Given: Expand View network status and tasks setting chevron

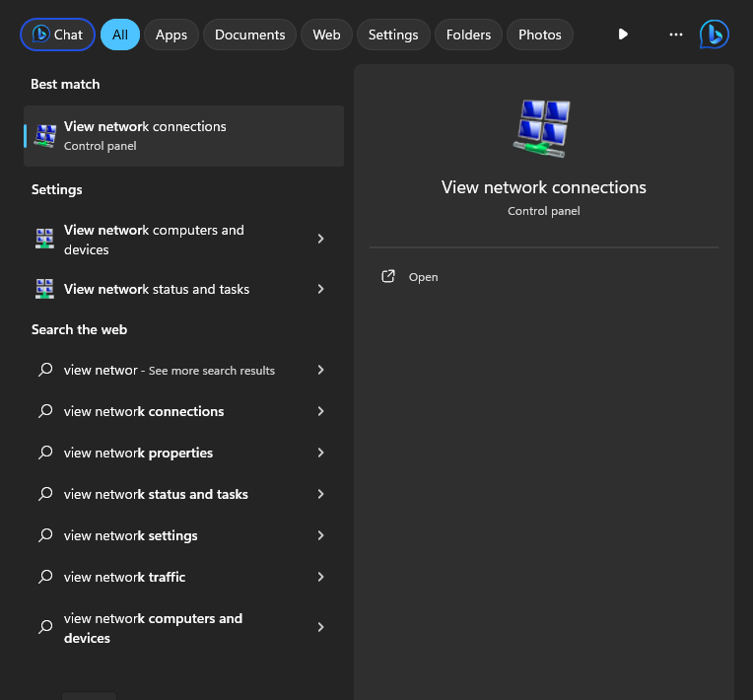Looking at the screenshot, I should click(x=320, y=289).
